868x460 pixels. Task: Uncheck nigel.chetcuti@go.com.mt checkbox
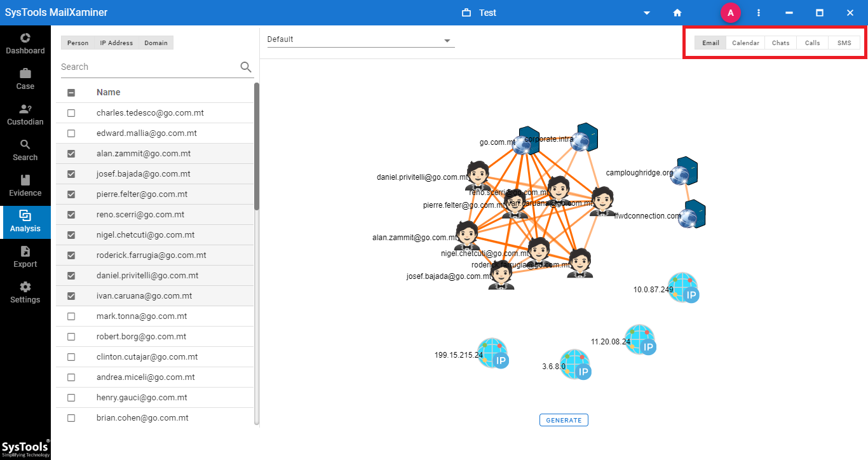click(x=71, y=235)
